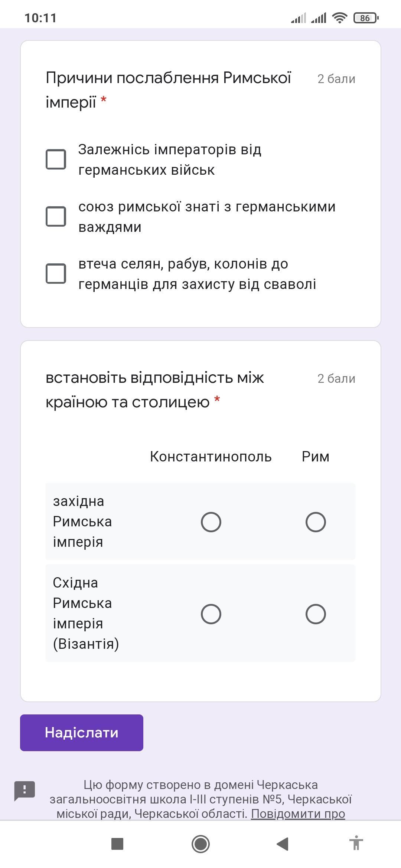Tap the Android back triangle icon
The height and width of the screenshot is (868, 401).
(x=283, y=844)
